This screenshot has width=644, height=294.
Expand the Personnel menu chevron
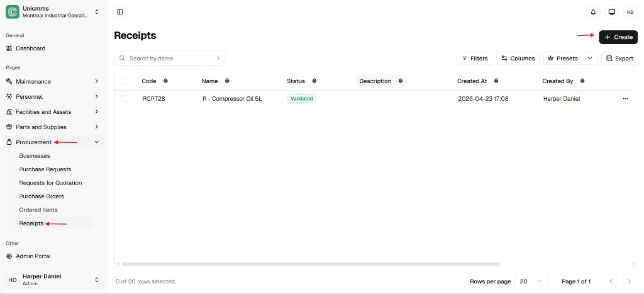click(96, 96)
